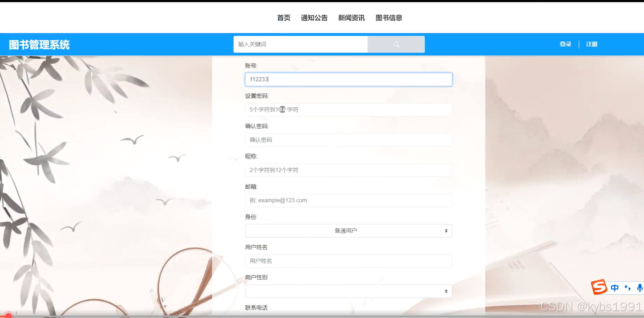Focus the 用户姓名 input field
This screenshot has height=318, width=644.
(348, 261)
